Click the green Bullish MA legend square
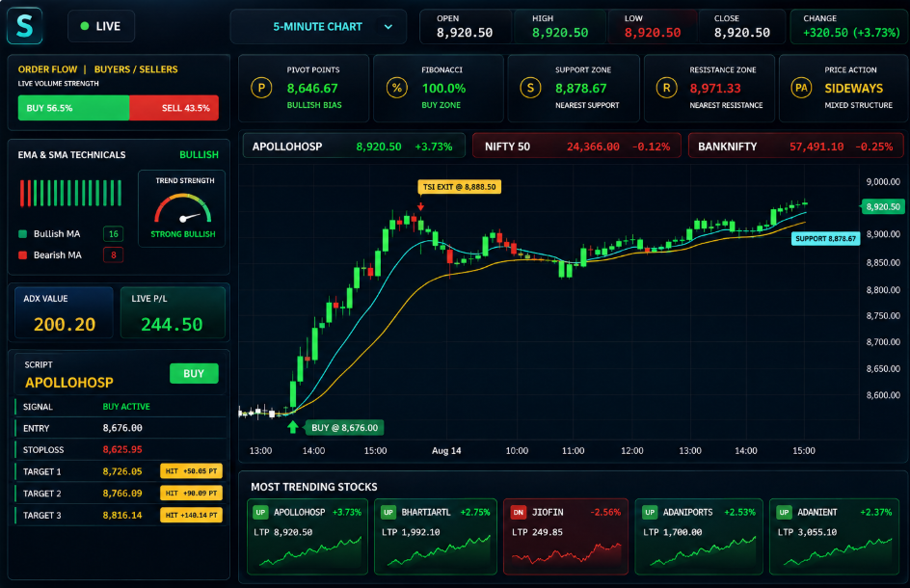 22,234
